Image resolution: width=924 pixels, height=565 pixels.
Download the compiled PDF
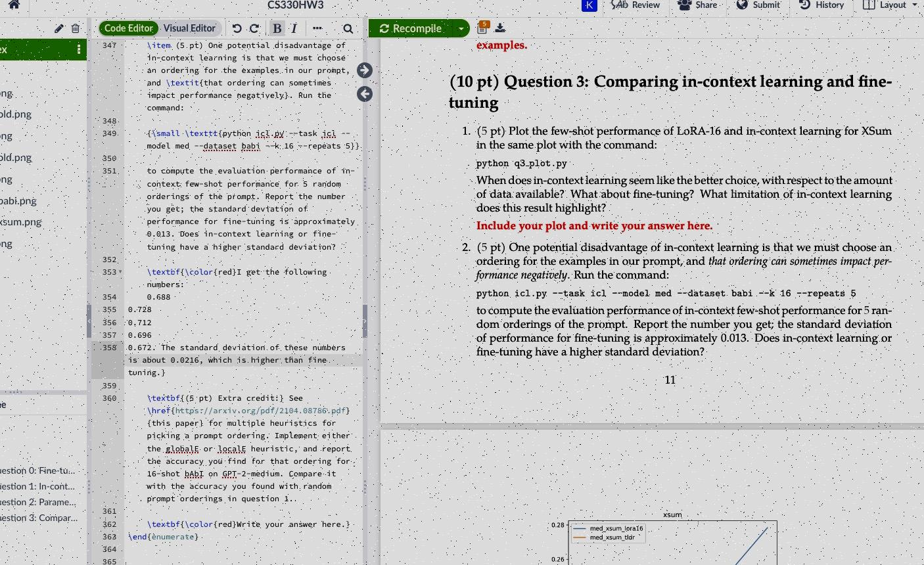point(500,28)
